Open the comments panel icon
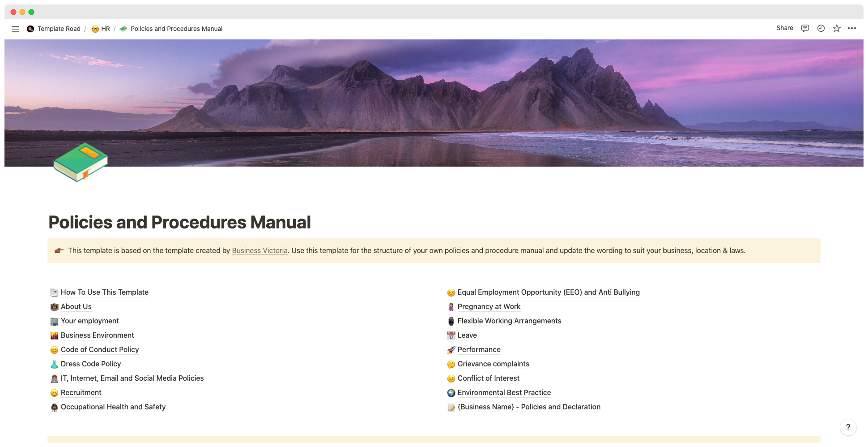The height and width of the screenshot is (447, 868). point(805,28)
